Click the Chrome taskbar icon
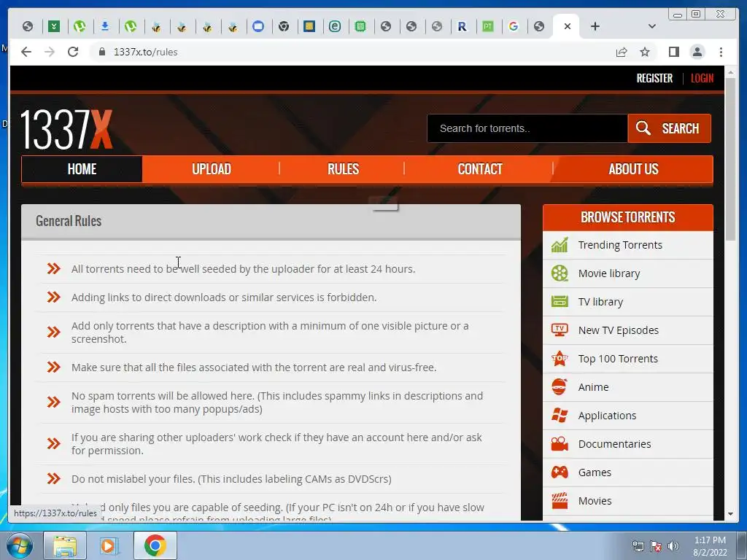Viewport: 747px width, 560px height. pos(155,545)
